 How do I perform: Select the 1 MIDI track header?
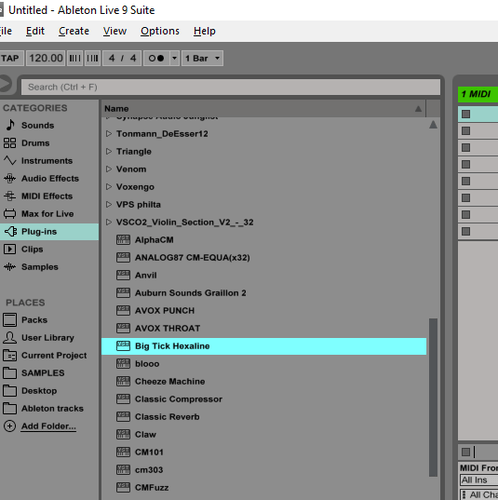(478, 94)
